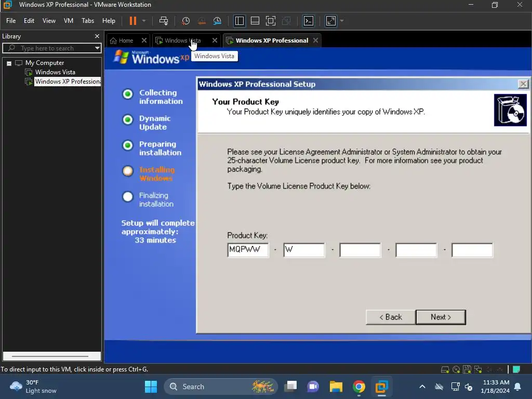Screen dimensions: 532x399
Task: Open the stretch guest dropdown arrow
Action: click(342, 21)
